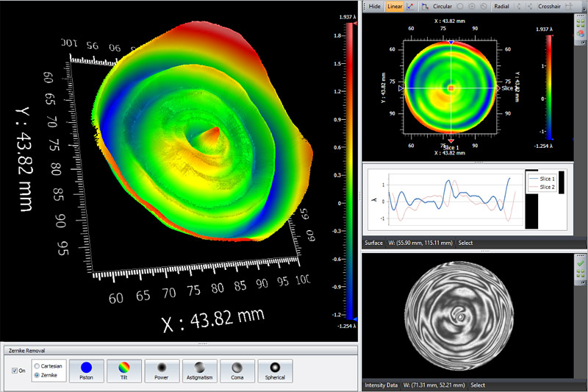Screen dimensions: 588x392
Task: Click the Piston Zernike removal button
Action: coord(86,371)
